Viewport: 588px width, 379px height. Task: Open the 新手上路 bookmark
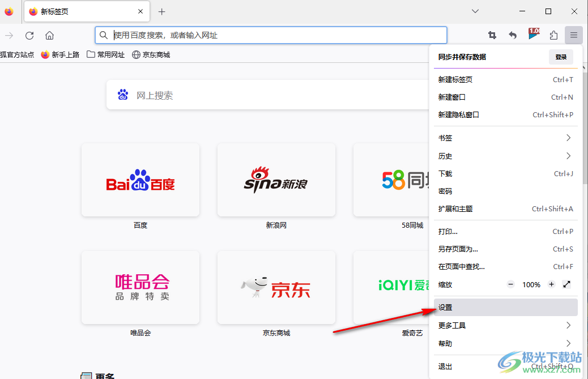coord(60,55)
